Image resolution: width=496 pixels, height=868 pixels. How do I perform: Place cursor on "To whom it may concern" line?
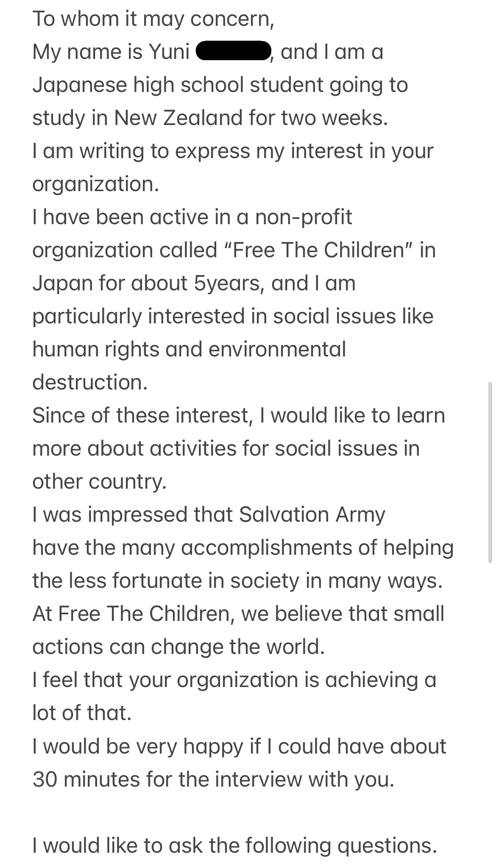coord(153,19)
